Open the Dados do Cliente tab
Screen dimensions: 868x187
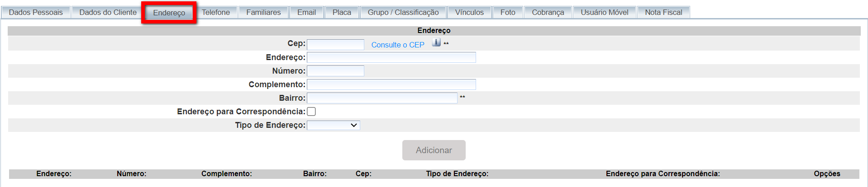click(x=108, y=12)
